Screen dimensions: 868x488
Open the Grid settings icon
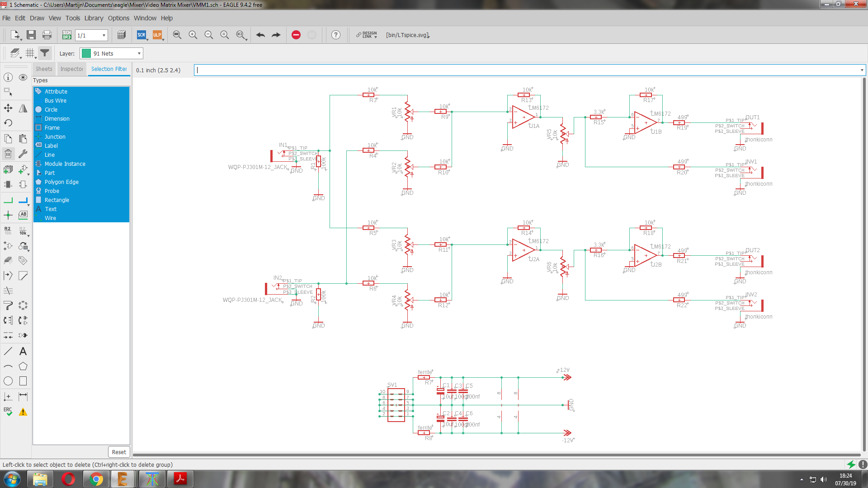pos(30,53)
